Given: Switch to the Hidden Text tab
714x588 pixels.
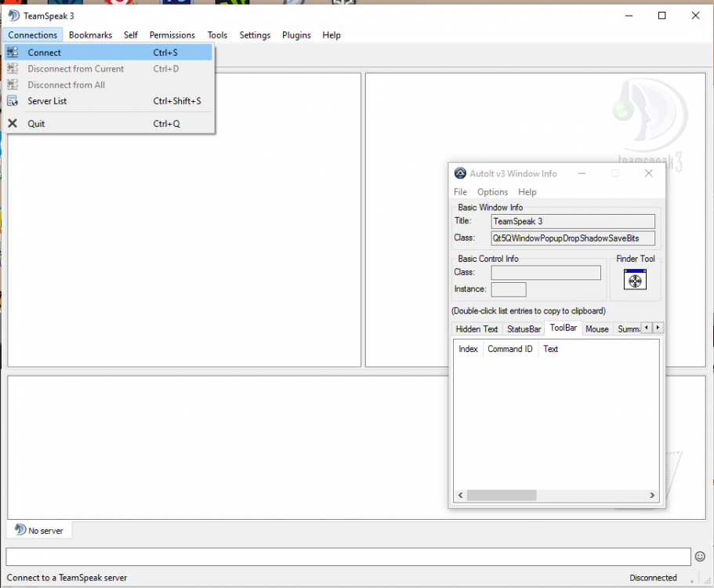Looking at the screenshot, I should pyautogui.click(x=477, y=328).
